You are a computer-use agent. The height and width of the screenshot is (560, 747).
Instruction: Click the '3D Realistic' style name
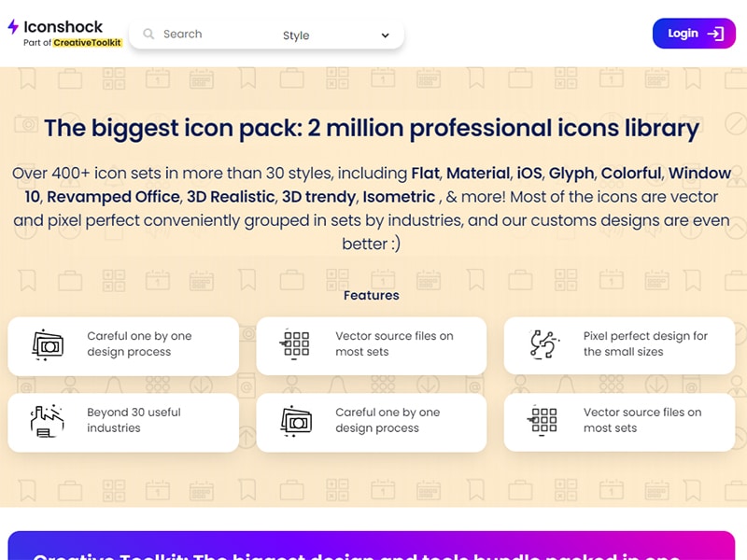(231, 197)
